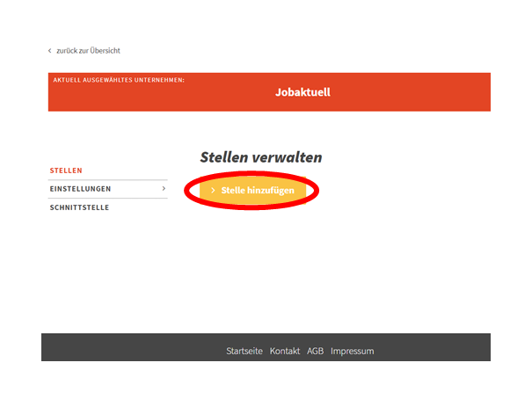Click the 'Stelle hinzufügen' button
The height and width of the screenshot is (399, 532).
tap(252, 191)
